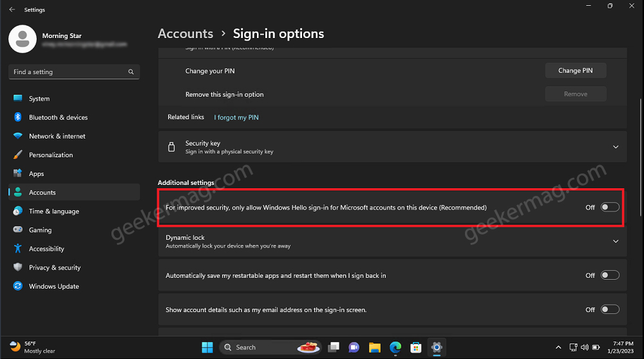Click Accounts in the breadcrumb
The width and height of the screenshot is (644, 359).
[x=185, y=34]
